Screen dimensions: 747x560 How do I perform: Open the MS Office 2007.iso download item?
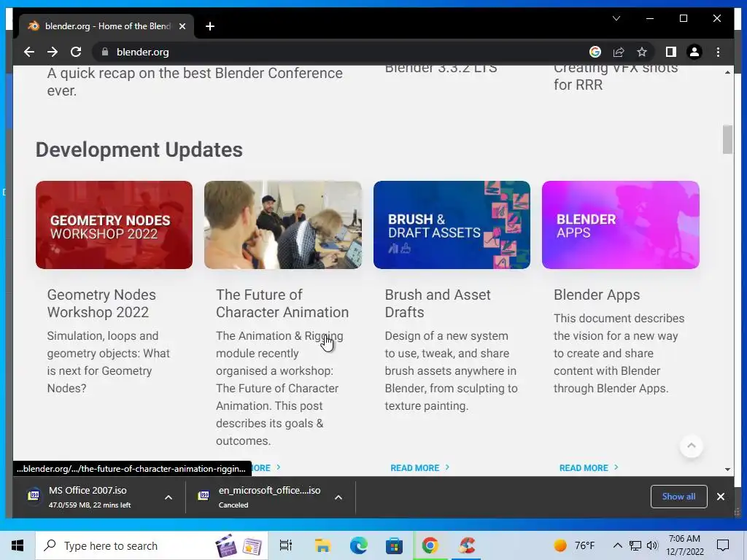tap(88, 497)
